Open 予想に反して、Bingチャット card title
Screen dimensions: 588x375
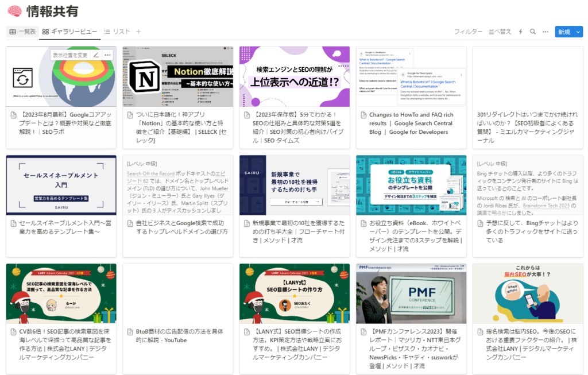[x=532, y=231]
